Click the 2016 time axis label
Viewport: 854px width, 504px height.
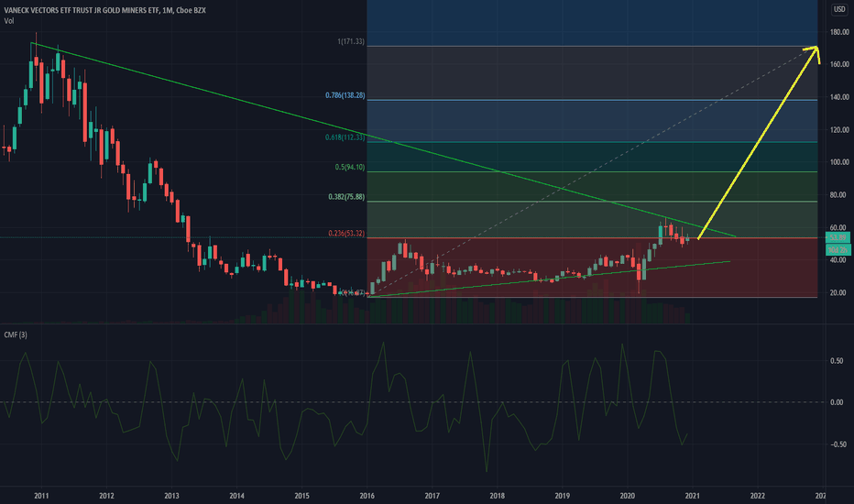point(367,496)
